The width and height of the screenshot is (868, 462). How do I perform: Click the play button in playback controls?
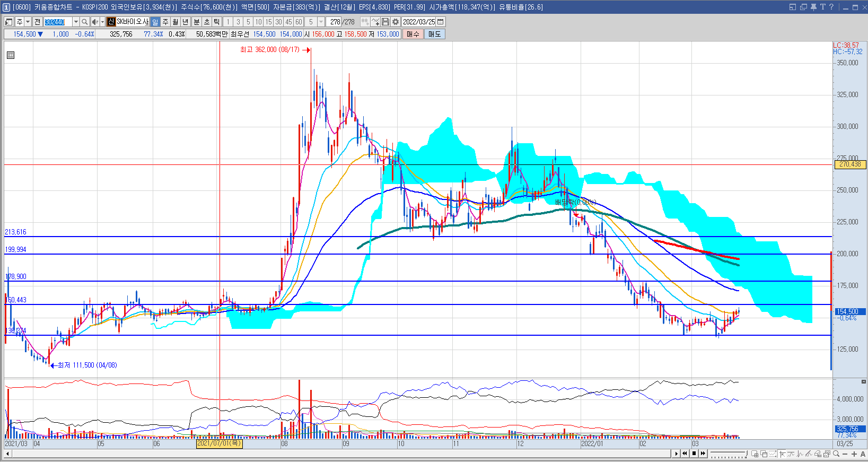point(677,454)
